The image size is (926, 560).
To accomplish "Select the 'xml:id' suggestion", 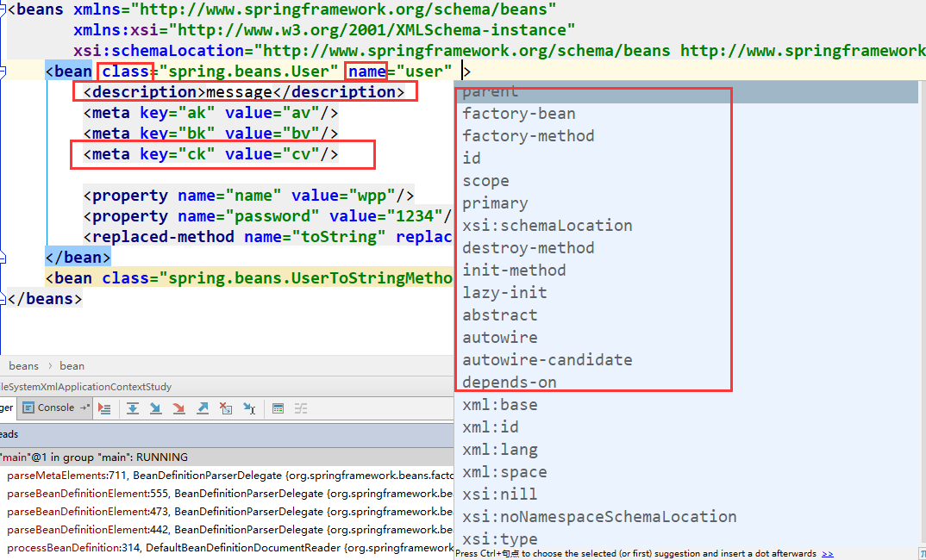I will [x=686, y=427].
